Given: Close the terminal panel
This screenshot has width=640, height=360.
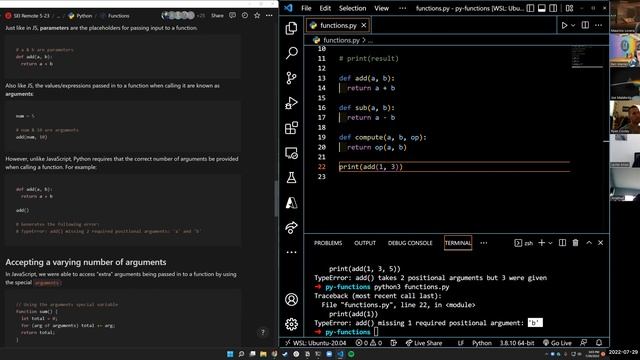Looking at the screenshot, I should pos(600,242).
